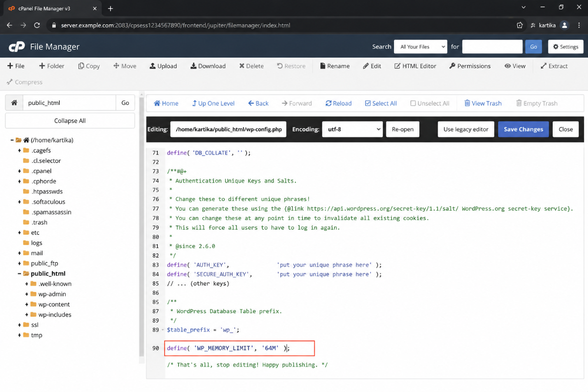Screen dimensions: 588x392
Task: Click the Extract toolbar button
Action: click(554, 66)
